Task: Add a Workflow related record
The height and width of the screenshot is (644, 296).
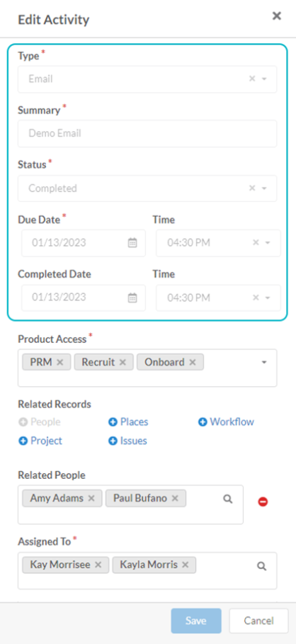Action: 226,422
